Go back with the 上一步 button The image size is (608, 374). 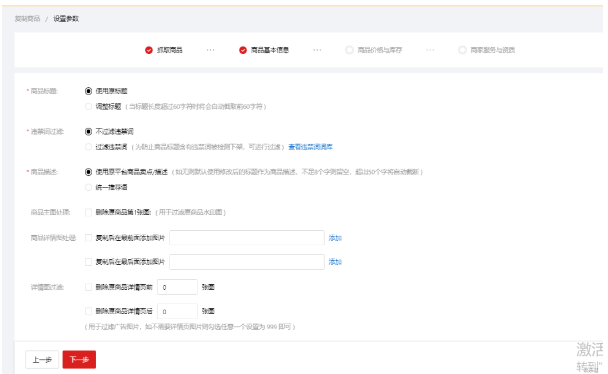point(42,360)
